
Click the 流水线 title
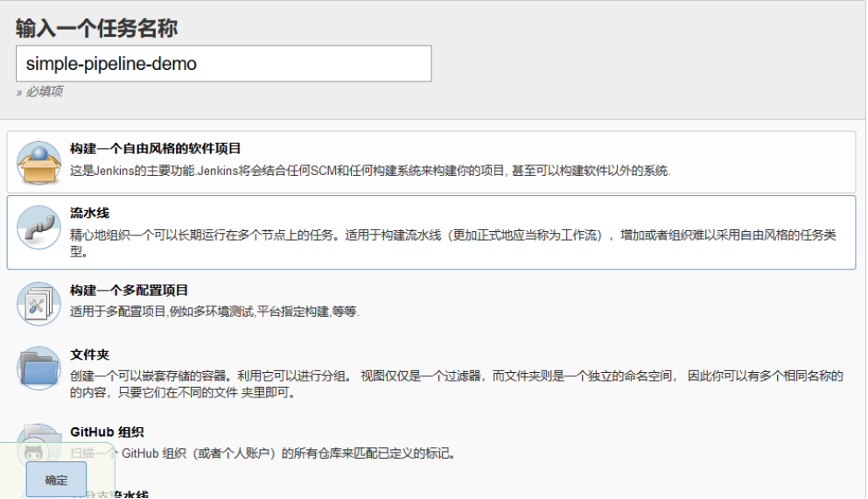point(89,214)
